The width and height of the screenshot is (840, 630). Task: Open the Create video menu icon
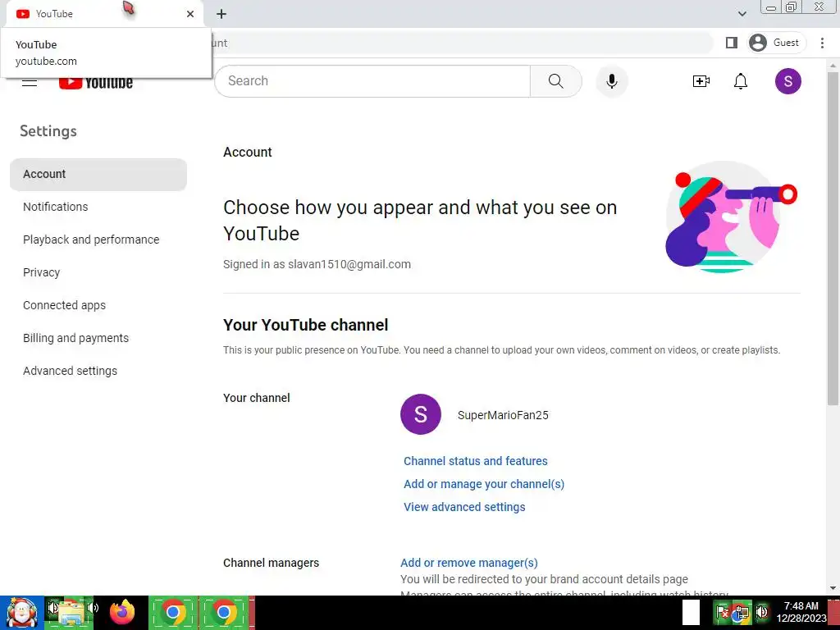[x=701, y=81]
